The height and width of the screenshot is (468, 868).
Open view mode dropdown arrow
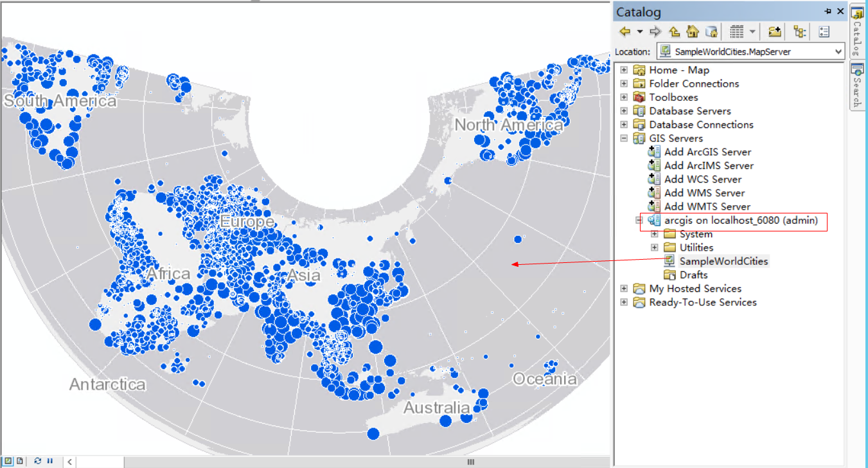pyautogui.click(x=752, y=32)
